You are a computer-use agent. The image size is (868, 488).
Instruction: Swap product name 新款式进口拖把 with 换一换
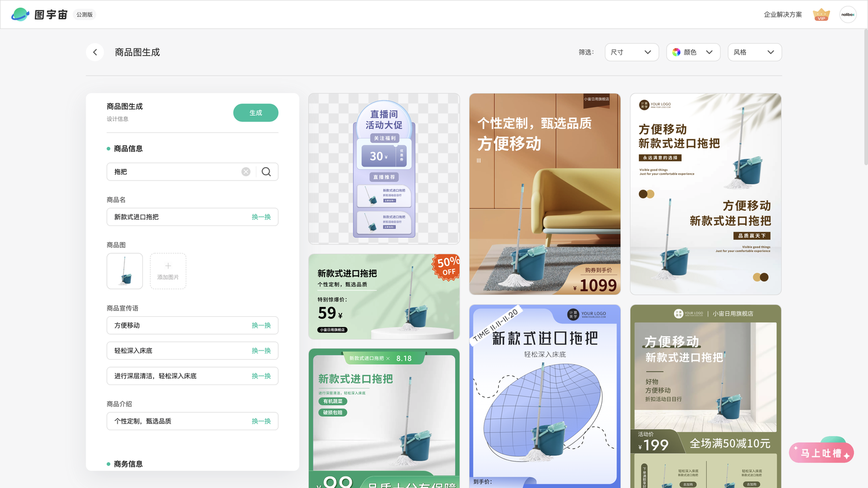pos(261,217)
